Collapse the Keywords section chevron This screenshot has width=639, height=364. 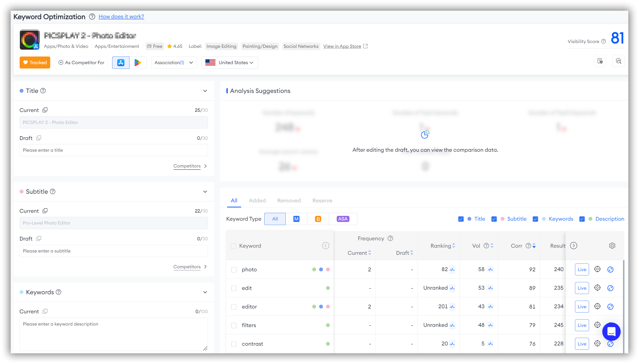pyautogui.click(x=205, y=292)
